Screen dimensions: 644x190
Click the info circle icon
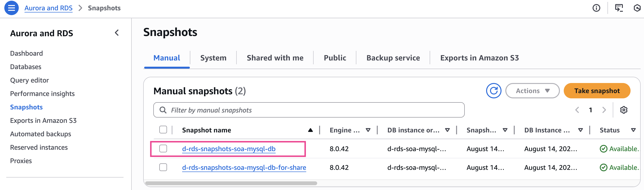tap(596, 8)
